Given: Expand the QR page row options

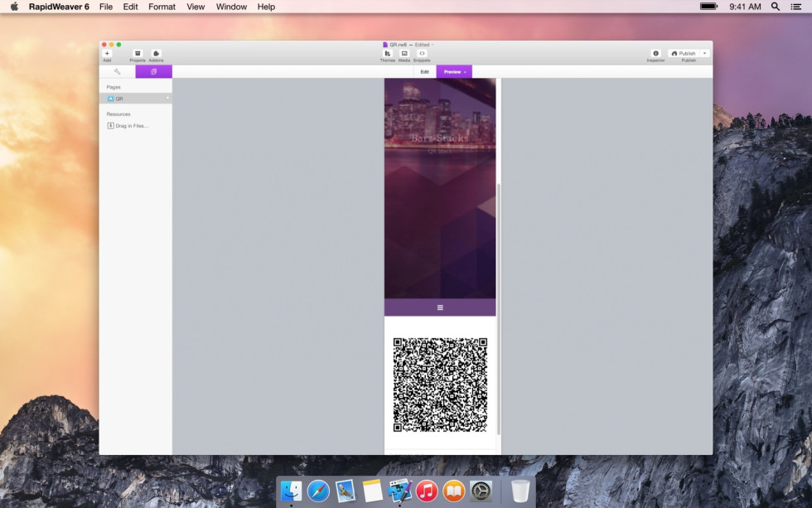Looking at the screenshot, I should point(167,99).
